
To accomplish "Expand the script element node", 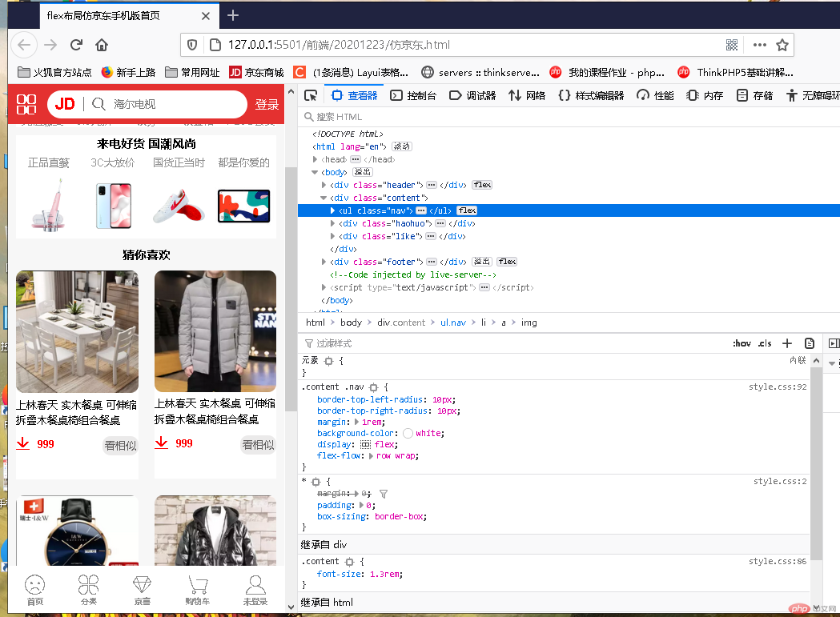I will 324,287.
